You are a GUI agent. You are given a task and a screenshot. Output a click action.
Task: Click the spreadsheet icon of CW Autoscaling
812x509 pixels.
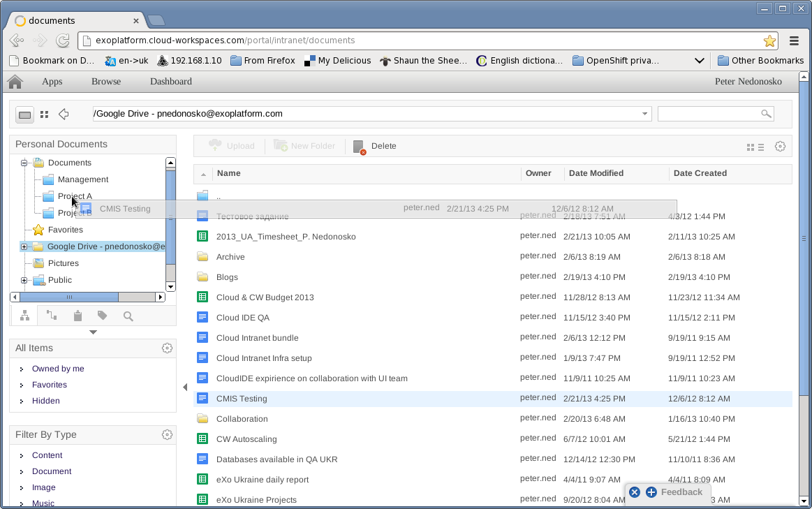202,438
